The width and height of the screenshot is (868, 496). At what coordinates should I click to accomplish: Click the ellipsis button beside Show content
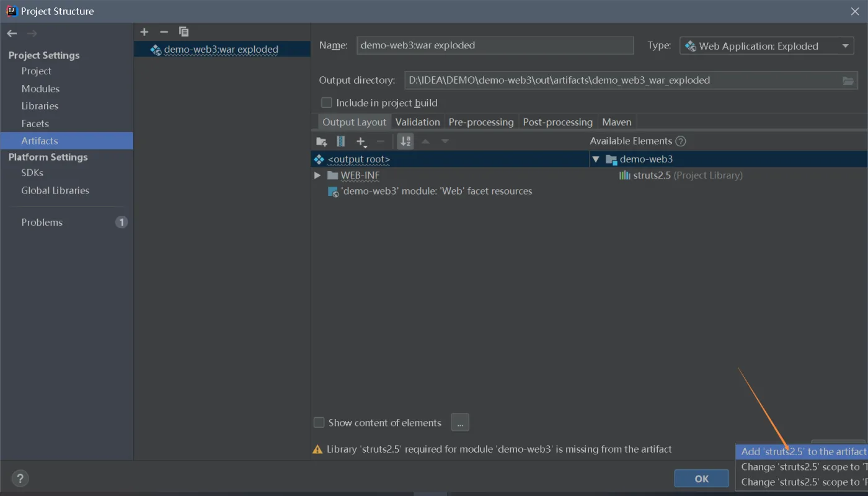tap(460, 423)
